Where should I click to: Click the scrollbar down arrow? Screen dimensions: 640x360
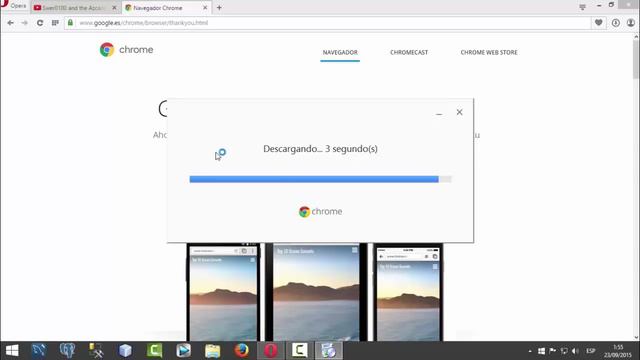(x=636, y=338)
